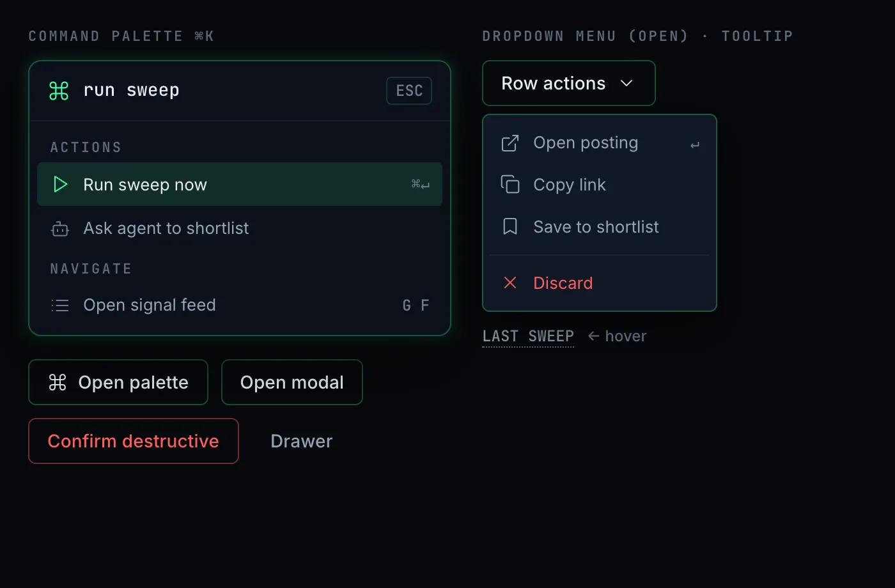The image size is (895, 588).
Task: Click the red X icon beside Discard
Action: 510,282
